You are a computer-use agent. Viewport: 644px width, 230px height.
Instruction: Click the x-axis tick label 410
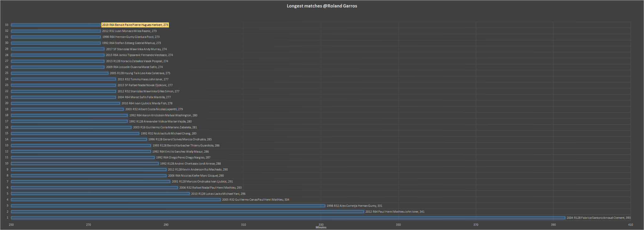pyautogui.click(x=630, y=225)
